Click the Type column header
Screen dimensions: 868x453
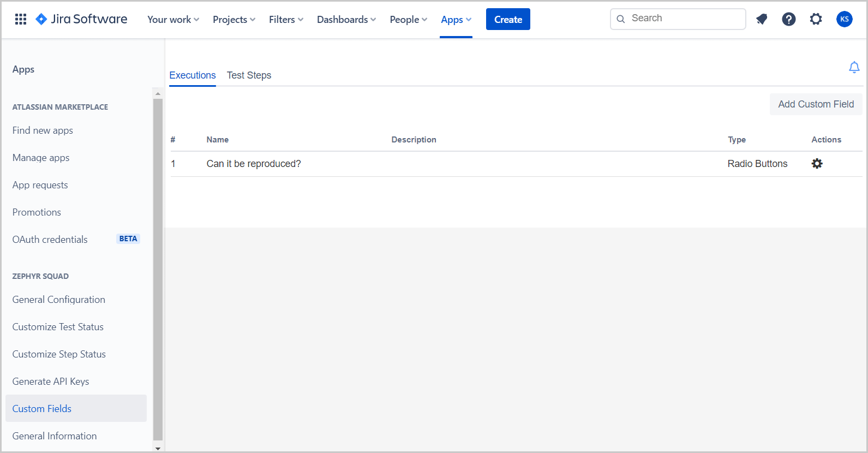click(x=737, y=140)
